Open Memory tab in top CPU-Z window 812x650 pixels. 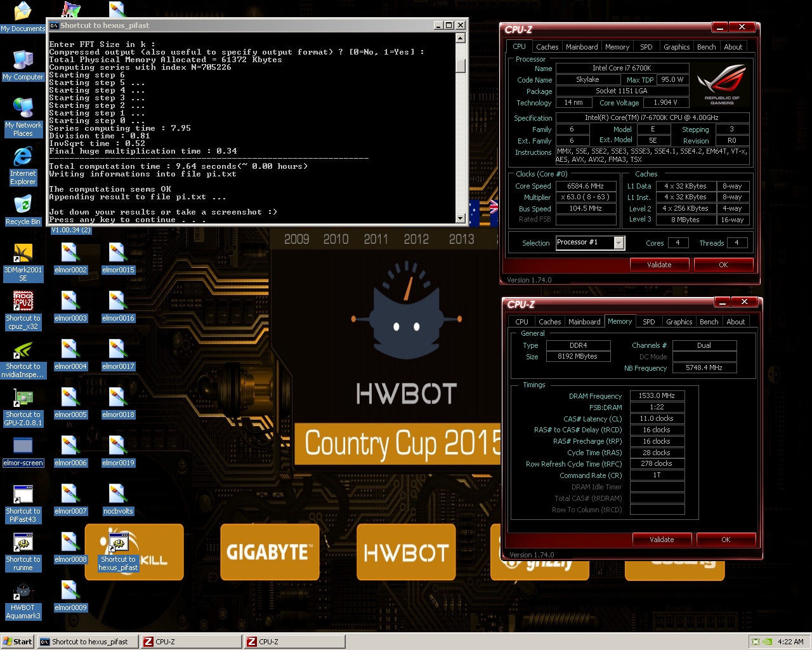tap(617, 47)
